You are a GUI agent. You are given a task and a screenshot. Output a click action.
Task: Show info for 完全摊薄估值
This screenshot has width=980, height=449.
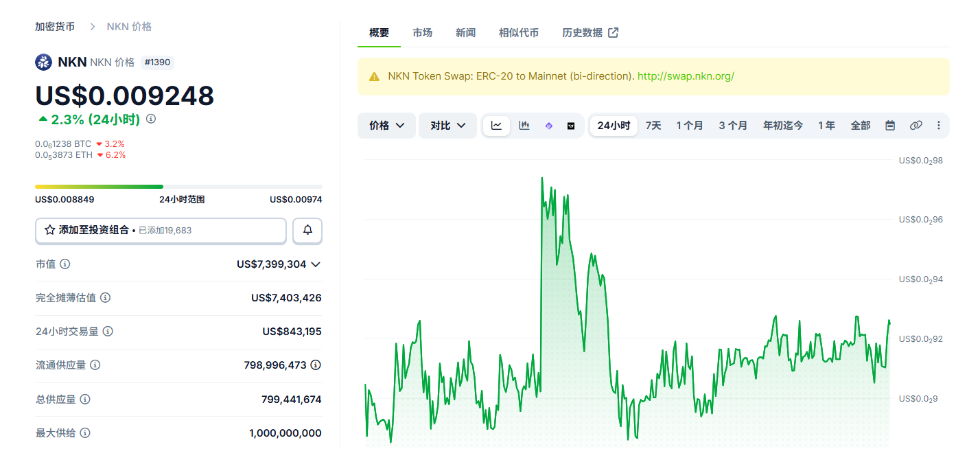point(105,297)
